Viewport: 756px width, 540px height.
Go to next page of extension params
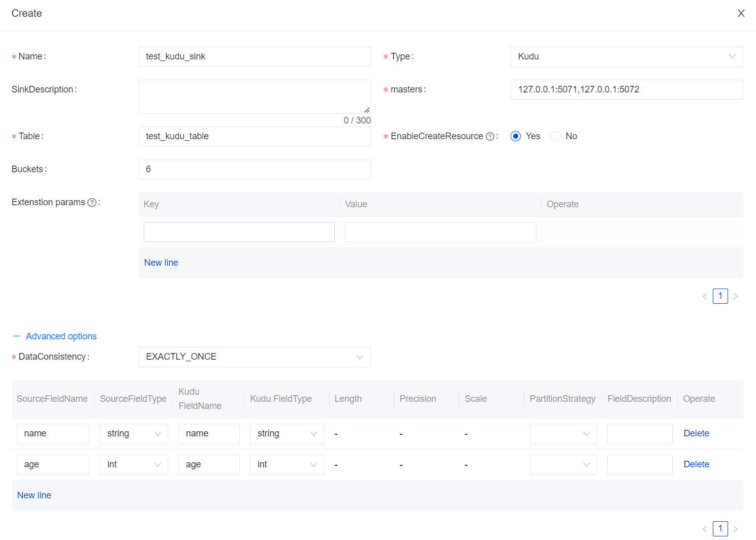tap(735, 296)
